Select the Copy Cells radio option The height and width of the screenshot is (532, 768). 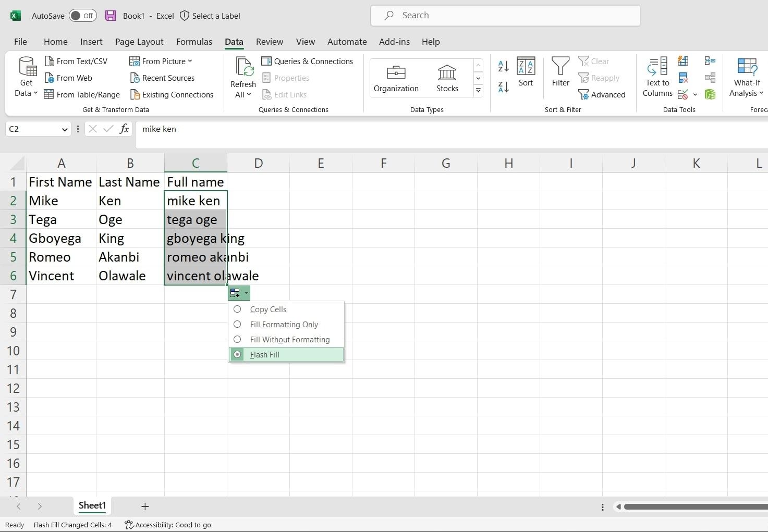(x=237, y=309)
